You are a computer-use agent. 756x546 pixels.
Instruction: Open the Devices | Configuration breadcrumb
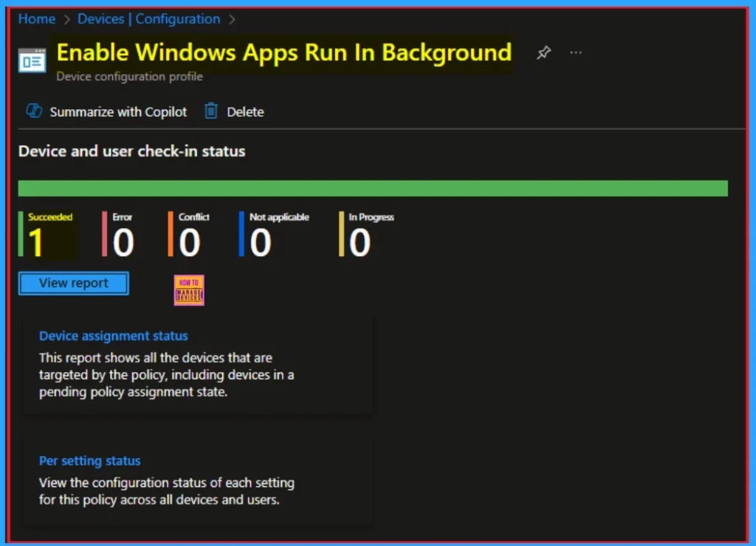pyautogui.click(x=159, y=19)
